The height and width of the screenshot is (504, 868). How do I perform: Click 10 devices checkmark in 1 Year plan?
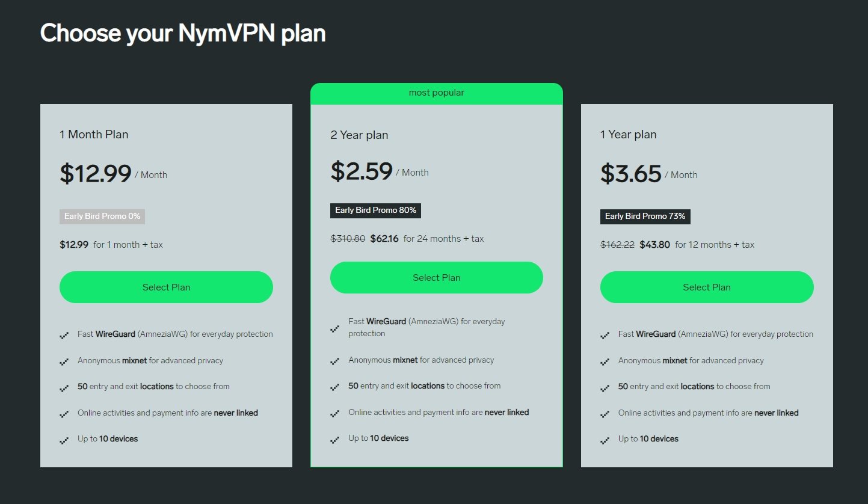tap(605, 440)
